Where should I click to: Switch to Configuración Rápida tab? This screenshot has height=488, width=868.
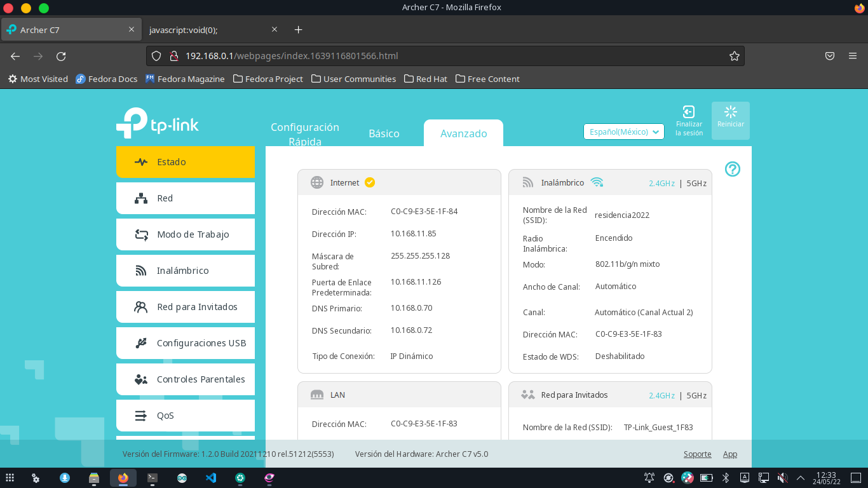tap(305, 134)
